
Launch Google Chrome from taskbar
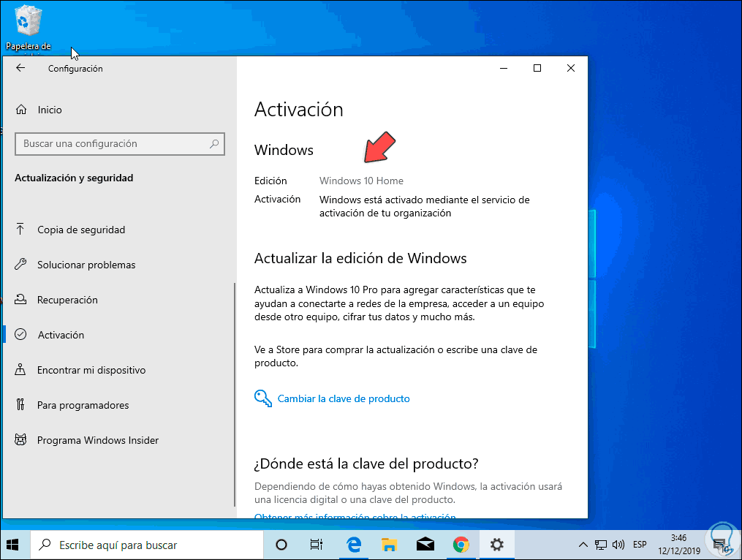tap(461, 545)
